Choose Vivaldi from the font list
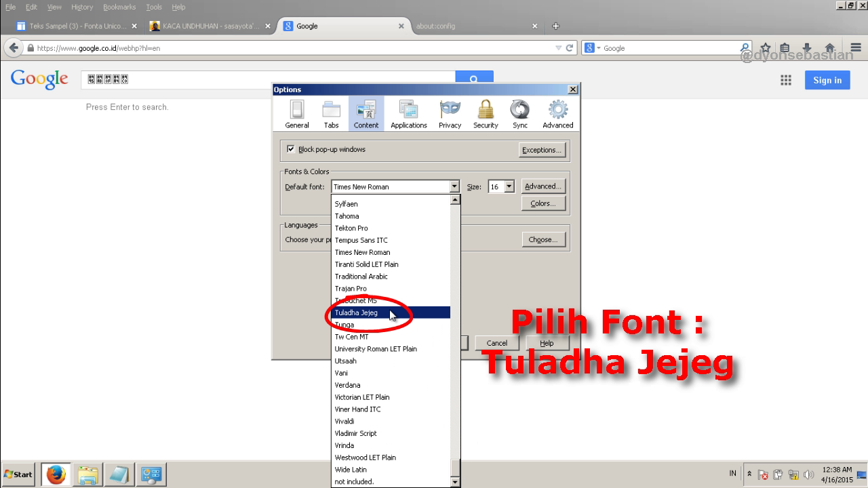 (x=391, y=421)
